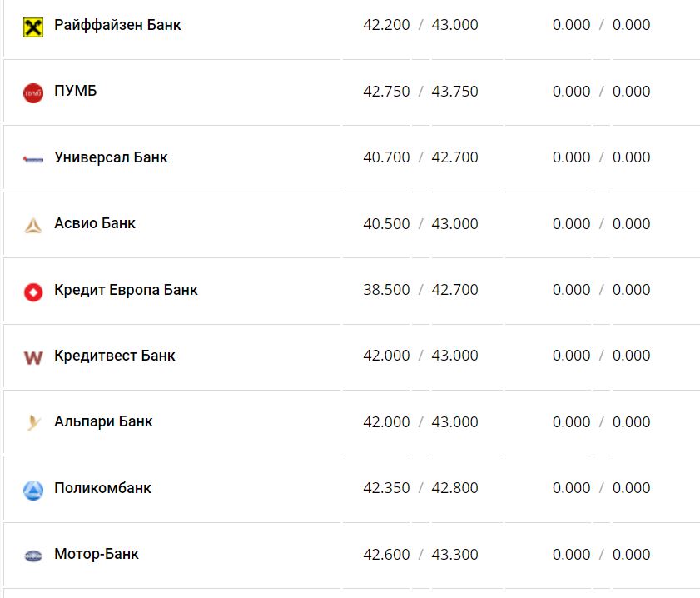Open the ПУМБ bank name link

(x=76, y=91)
